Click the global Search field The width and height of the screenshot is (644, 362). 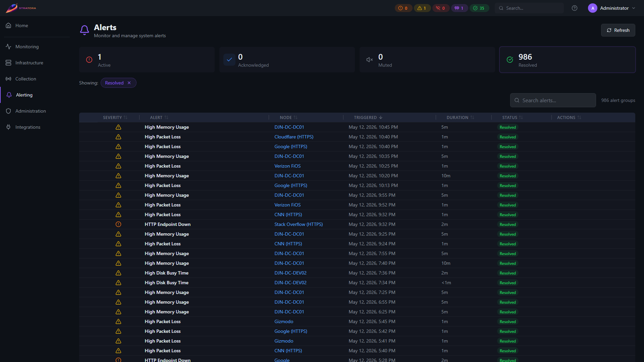tap(529, 8)
